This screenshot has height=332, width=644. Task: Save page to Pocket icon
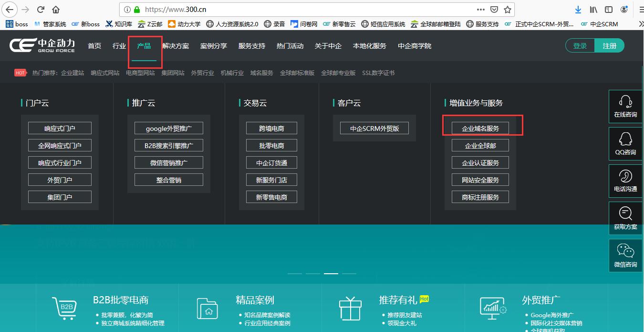[494, 10]
